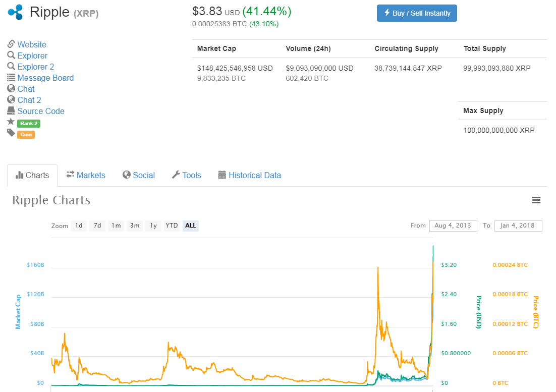Screen dimensions: 556x392
Task: Set chart zoom to 3m
Action: coord(135,226)
